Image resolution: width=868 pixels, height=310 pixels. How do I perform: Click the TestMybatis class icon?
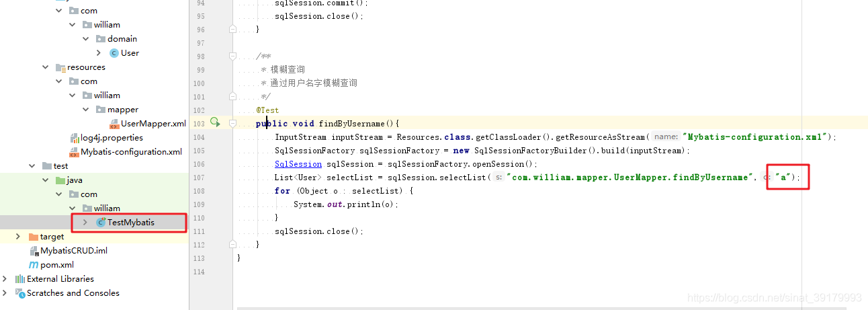[101, 222]
